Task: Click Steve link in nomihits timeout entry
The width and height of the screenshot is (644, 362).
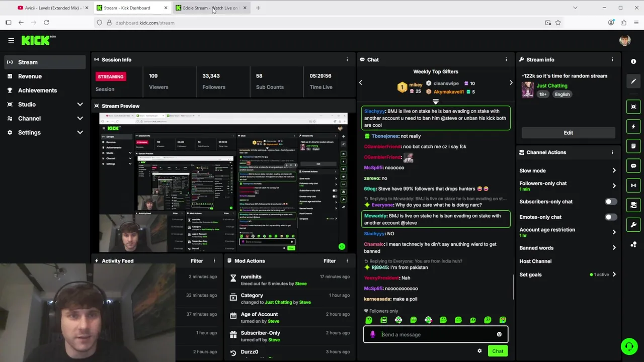Action: (301, 284)
